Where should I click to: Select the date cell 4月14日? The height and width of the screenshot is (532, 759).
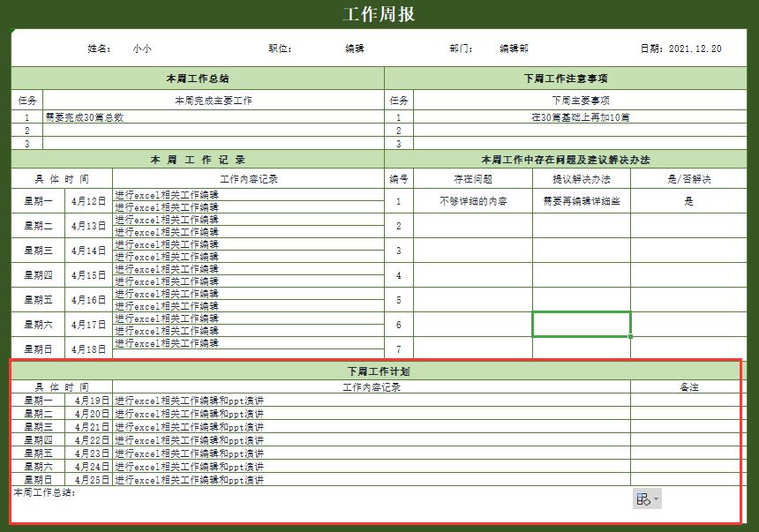tap(88, 251)
